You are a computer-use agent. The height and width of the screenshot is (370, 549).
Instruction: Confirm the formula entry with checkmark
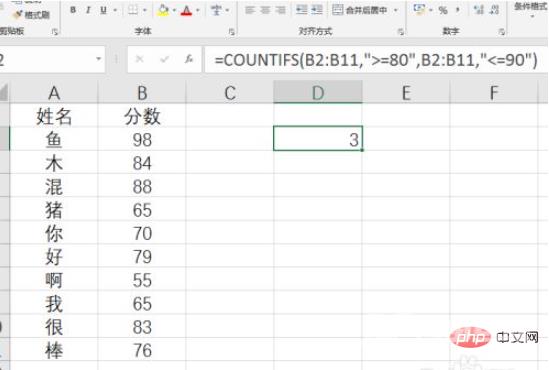164,59
